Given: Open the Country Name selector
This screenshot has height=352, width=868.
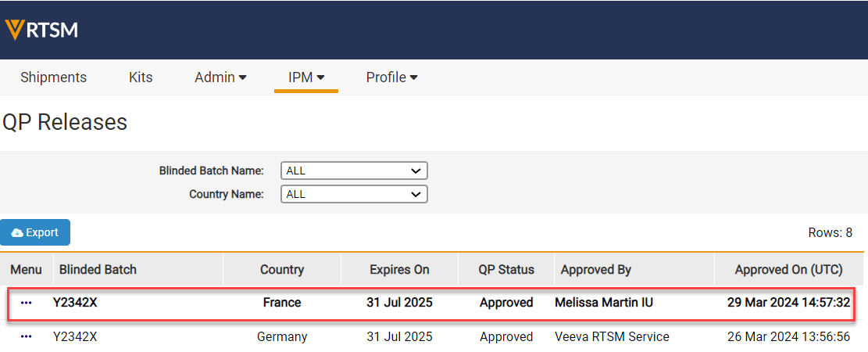Looking at the screenshot, I should tap(354, 194).
